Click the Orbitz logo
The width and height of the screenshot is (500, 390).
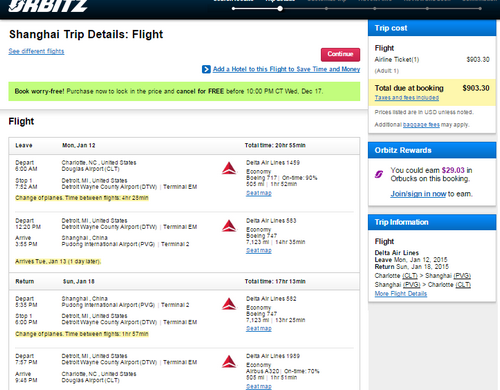(x=47, y=5)
